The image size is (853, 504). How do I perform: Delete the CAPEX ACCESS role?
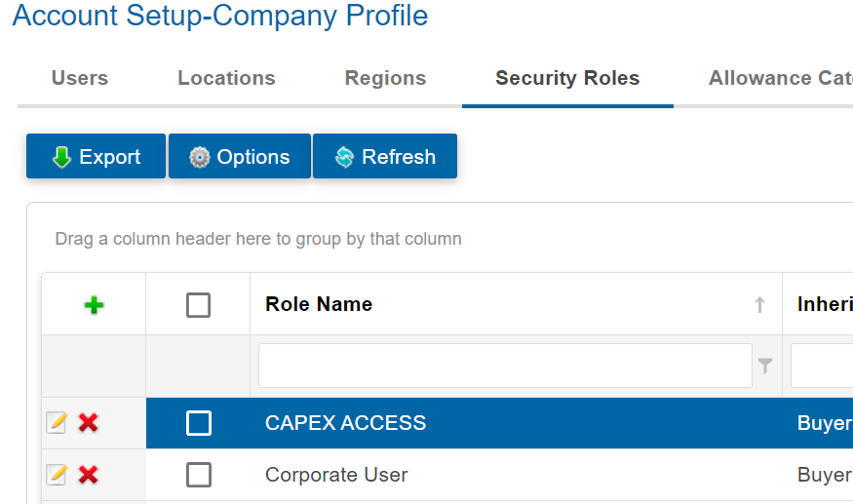[x=88, y=422]
